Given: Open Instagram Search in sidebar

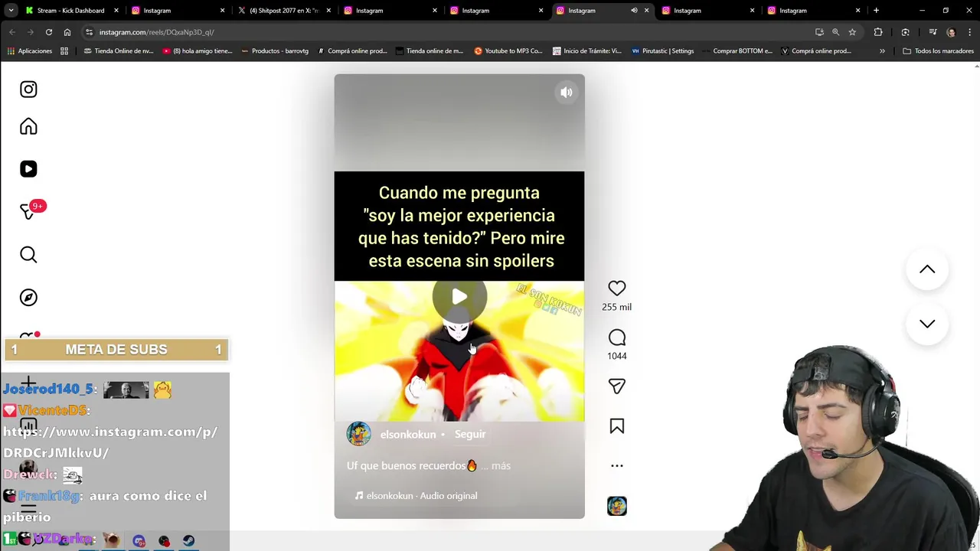Looking at the screenshot, I should (x=28, y=255).
